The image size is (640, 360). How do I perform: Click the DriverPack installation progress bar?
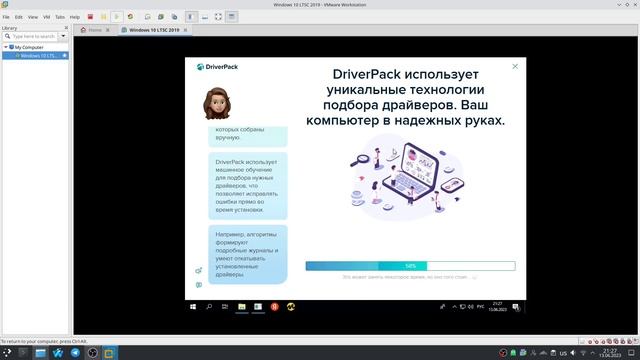411,266
